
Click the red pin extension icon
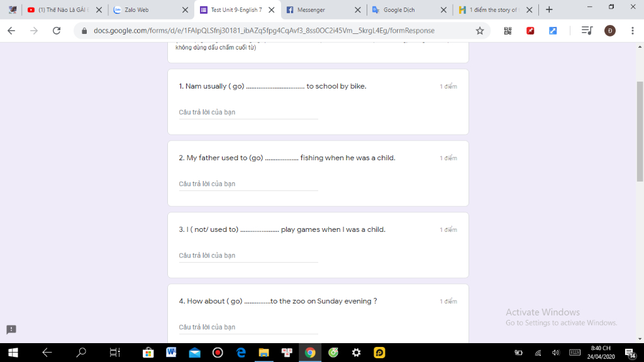(530, 30)
